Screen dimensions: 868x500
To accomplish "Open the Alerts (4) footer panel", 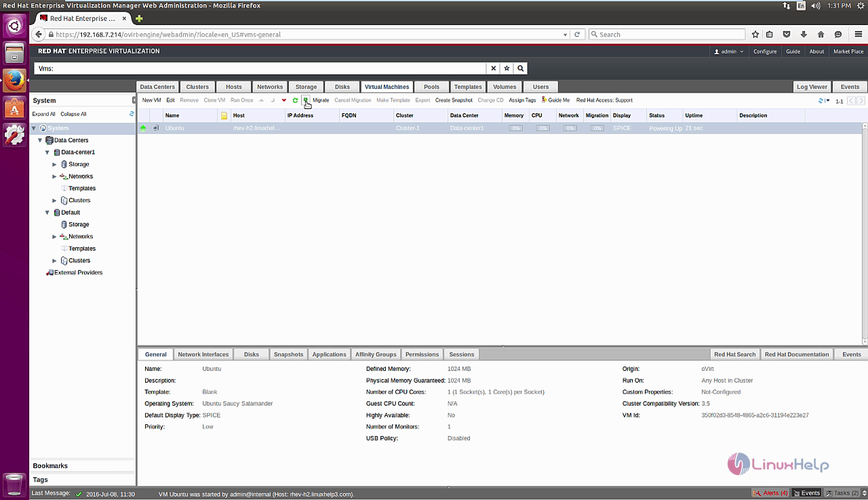I will tap(771, 493).
